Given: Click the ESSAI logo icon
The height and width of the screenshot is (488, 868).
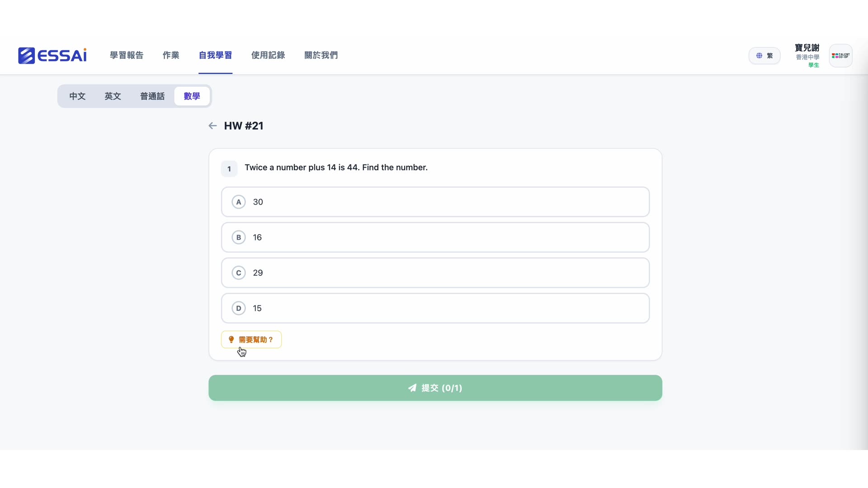Looking at the screenshot, I should [27, 56].
